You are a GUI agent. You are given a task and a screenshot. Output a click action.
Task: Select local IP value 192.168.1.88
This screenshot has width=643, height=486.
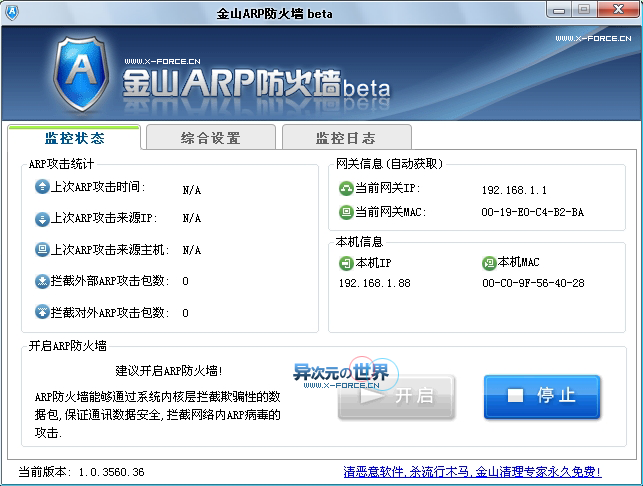click(374, 283)
